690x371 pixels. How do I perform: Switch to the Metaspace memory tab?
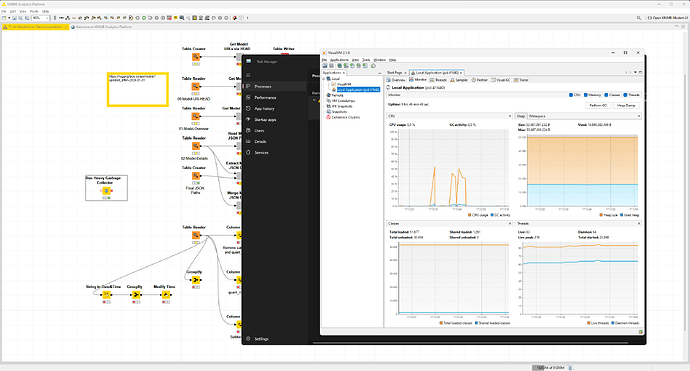(x=537, y=116)
